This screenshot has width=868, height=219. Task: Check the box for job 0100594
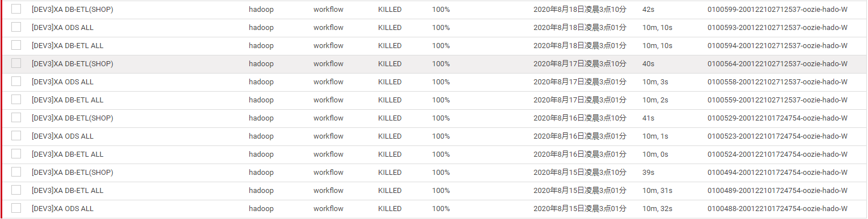pos(16,45)
